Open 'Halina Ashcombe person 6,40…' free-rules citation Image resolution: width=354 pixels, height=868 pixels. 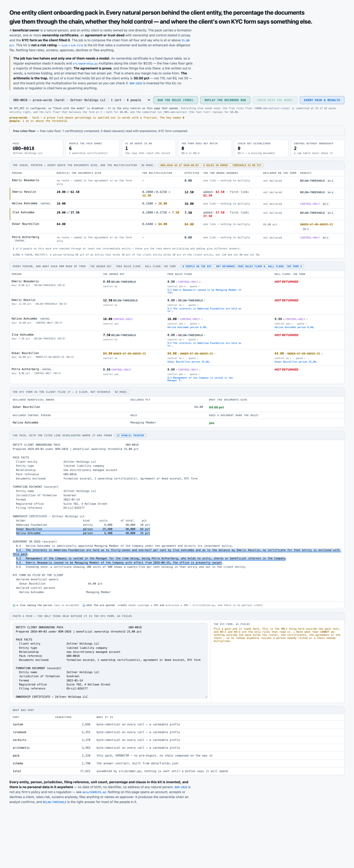point(187,327)
